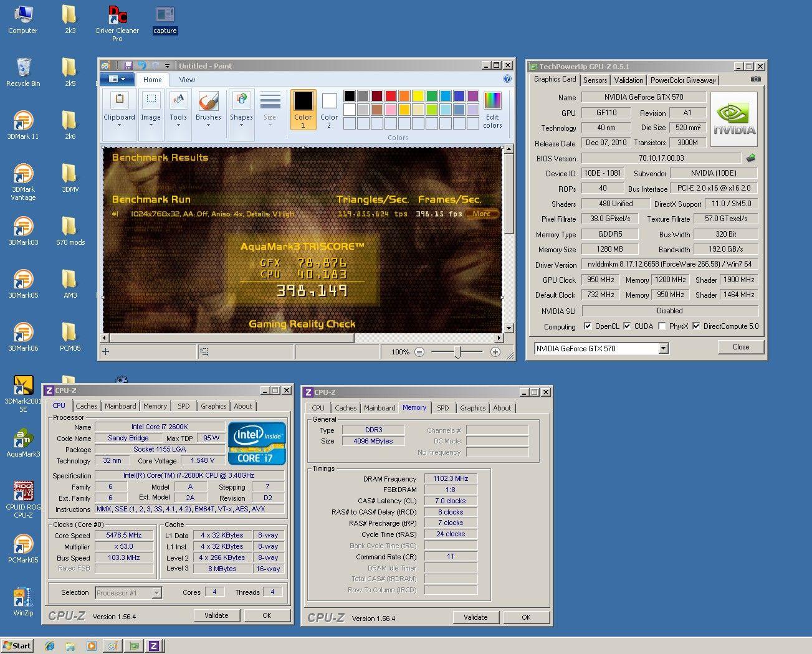Viewport: 812px width, 654px height.
Task: Open Windows Start button
Action: coord(17,645)
